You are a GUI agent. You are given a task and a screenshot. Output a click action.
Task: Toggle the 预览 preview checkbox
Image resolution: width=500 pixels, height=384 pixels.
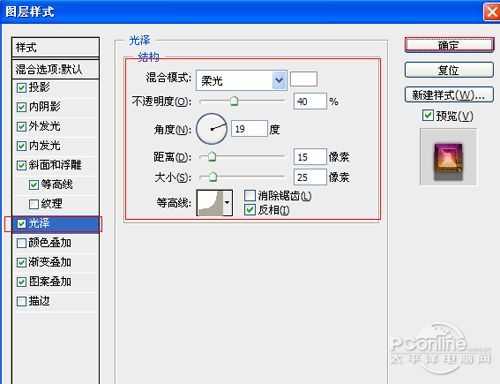click(x=428, y=115)
